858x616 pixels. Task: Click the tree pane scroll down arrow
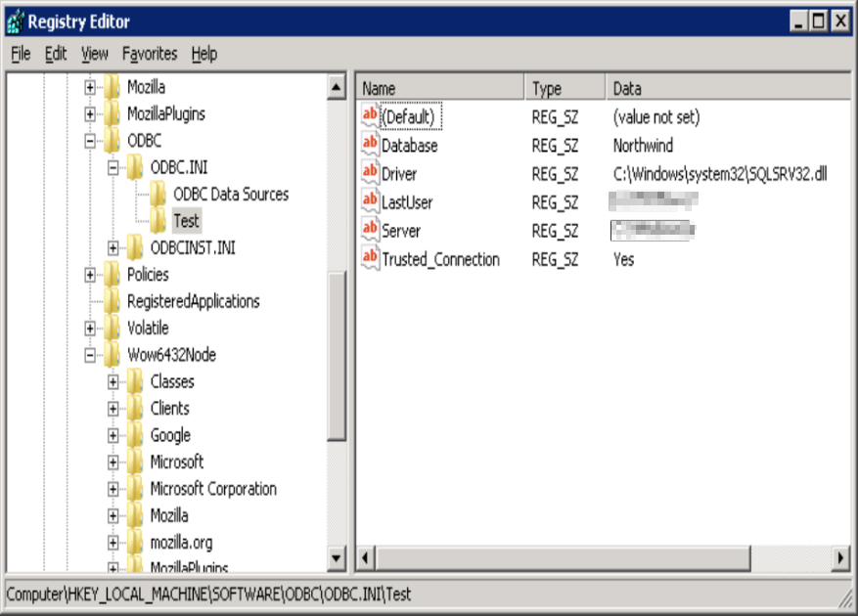[337, 558]
